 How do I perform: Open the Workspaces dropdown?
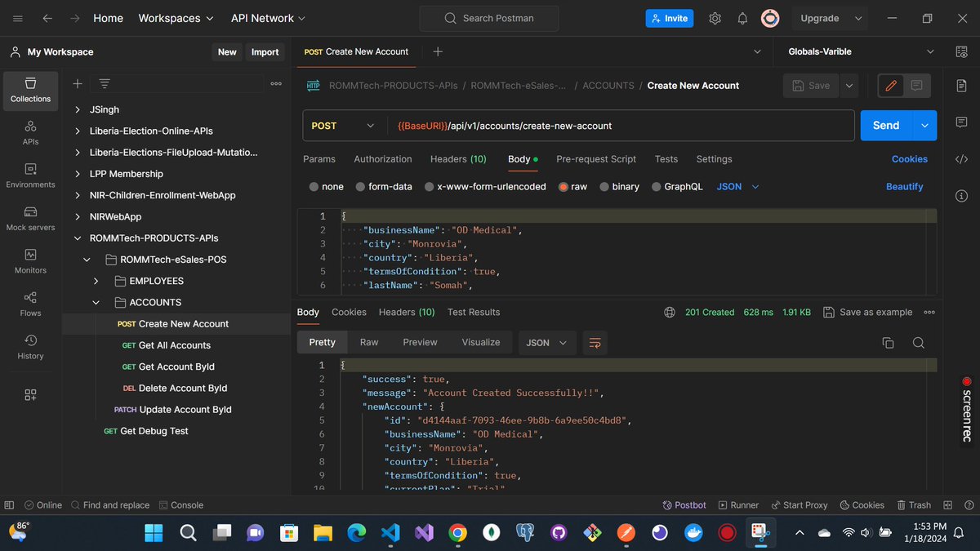(176, 18)
